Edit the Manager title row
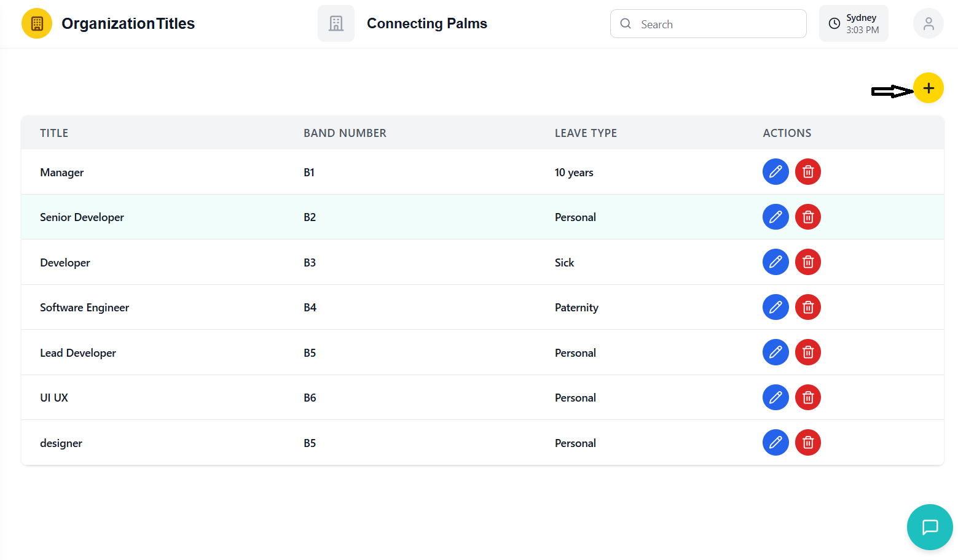 click(x=775, y=172)
